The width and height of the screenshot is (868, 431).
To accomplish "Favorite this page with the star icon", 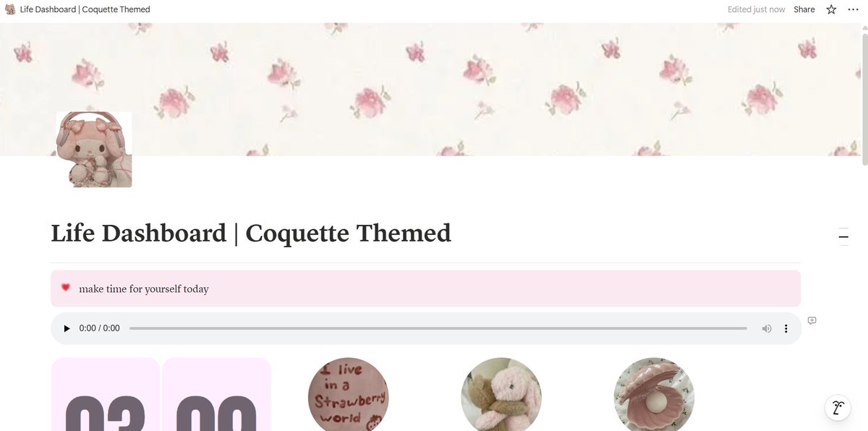I will [x=831, y=9].
